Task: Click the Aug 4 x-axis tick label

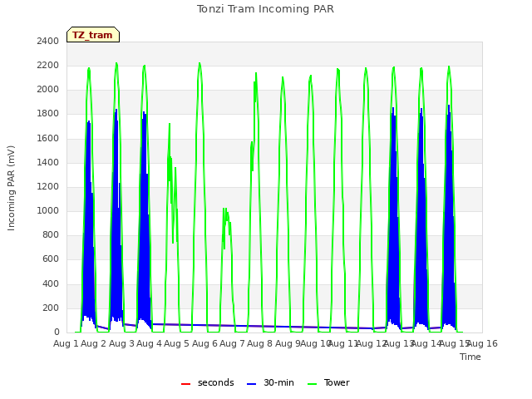Action: [x=150, y=343]
